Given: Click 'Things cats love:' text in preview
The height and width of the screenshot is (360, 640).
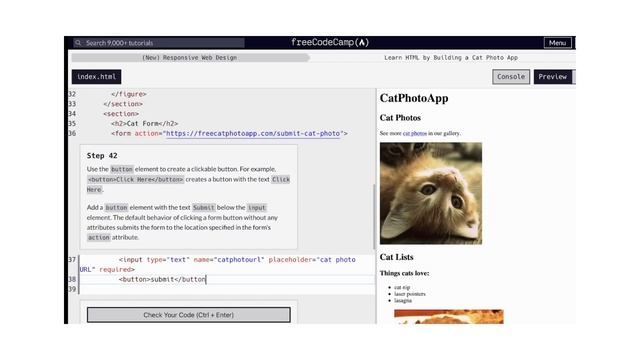Looking at the screenshot, I should pyautogui.click(x=404, y=273).
